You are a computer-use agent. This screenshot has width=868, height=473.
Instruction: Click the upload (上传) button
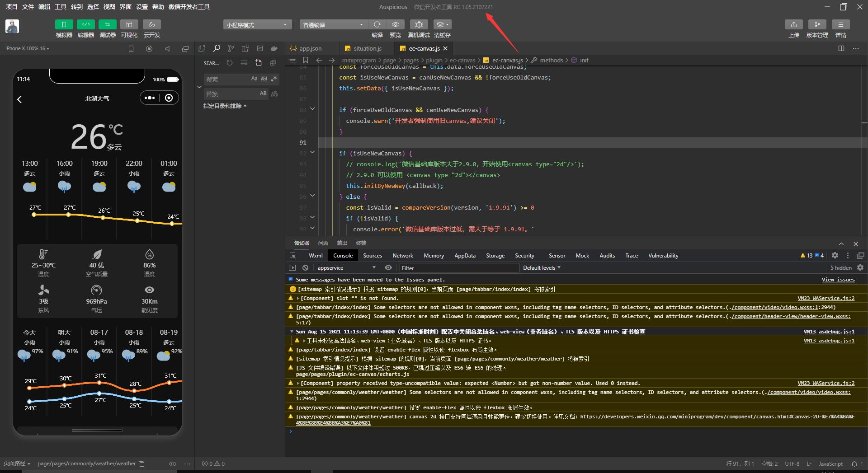pos(794,24)
